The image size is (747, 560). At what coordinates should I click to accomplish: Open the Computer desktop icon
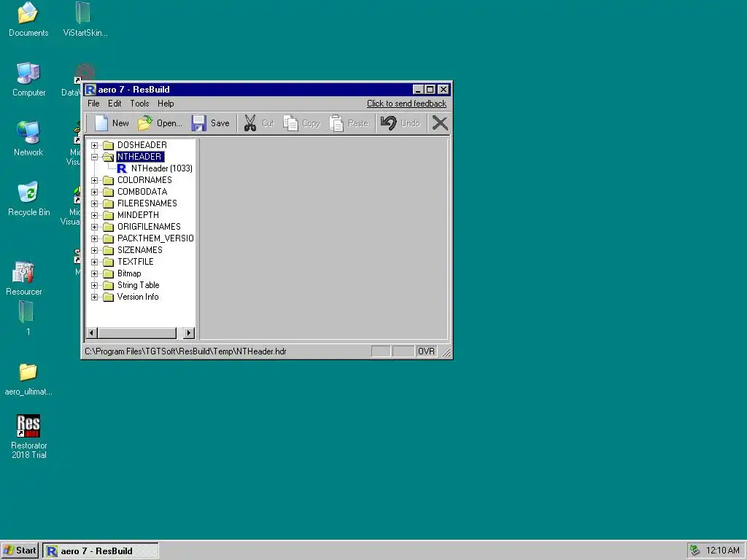coord(28,79)
